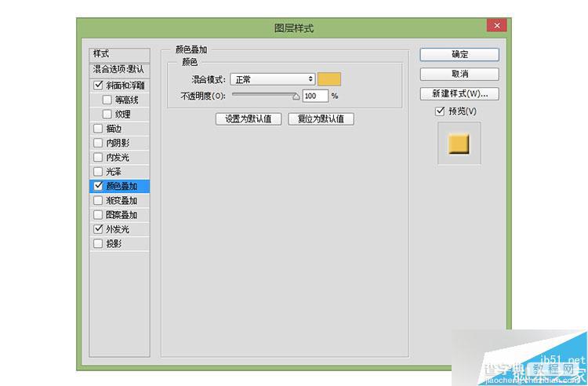Screen dimensions: 588x386
Task: Enable the 图案叠加 checkbox
Action: coord(98,214)
